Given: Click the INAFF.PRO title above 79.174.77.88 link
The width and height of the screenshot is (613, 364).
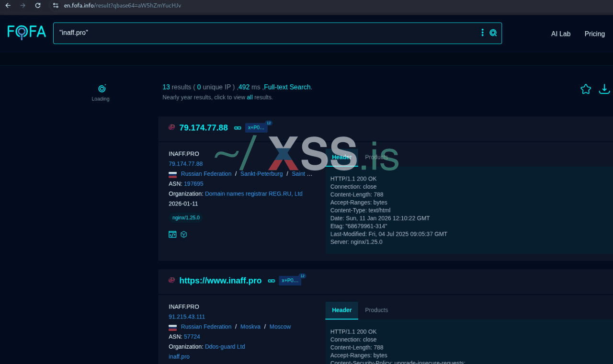Looking at the screenshot, I should (184, 154).
